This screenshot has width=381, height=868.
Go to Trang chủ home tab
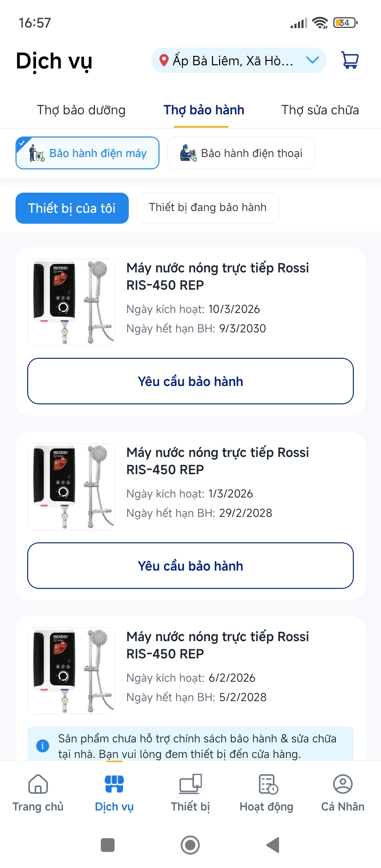pyautogui.click(x=38, y=791)
